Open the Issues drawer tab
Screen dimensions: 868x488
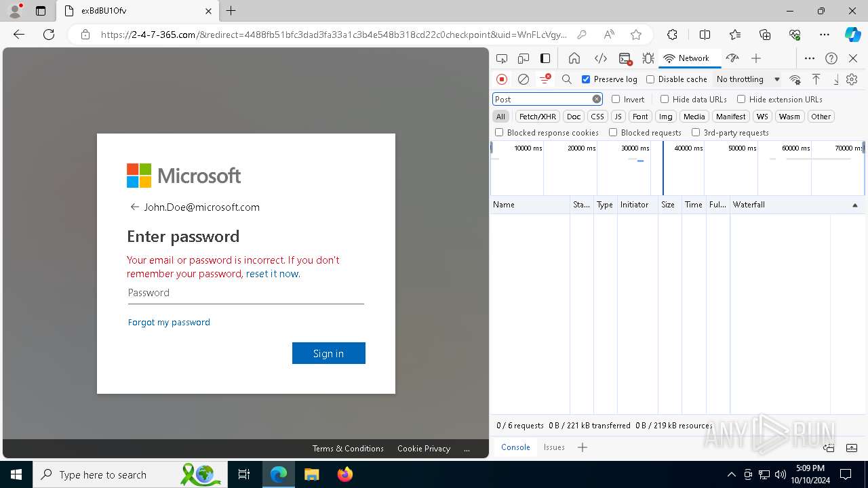[554, 447]
